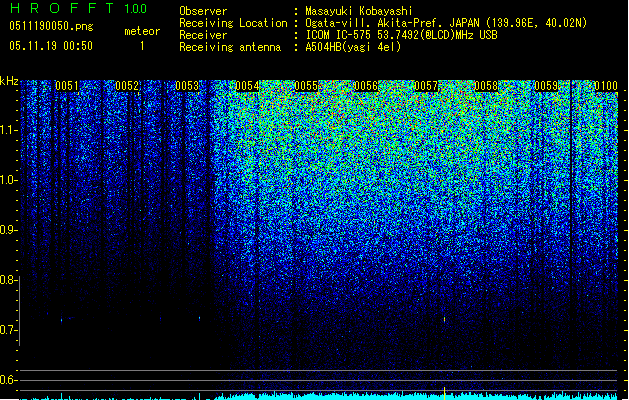Viewport: 629px width, 400px height.
Task: Click the 0057 time marker
Action: pos(426,86)
